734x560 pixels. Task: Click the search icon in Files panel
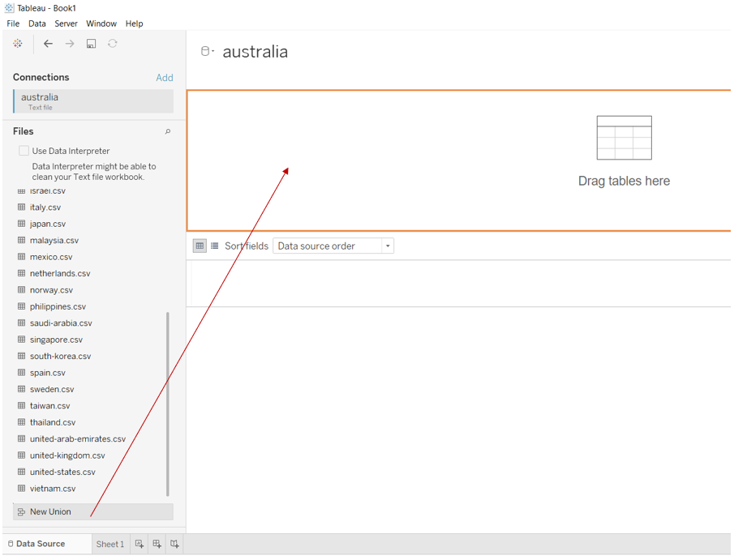[x=168, y=131]
